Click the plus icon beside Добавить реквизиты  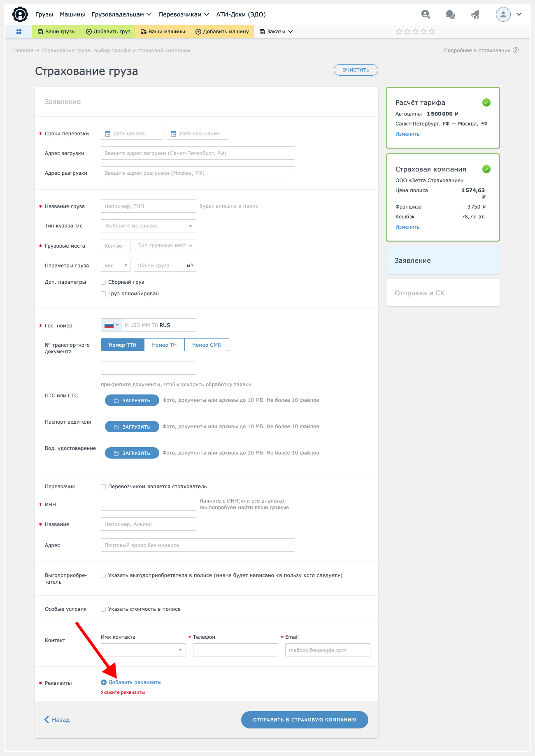point(104,682)
